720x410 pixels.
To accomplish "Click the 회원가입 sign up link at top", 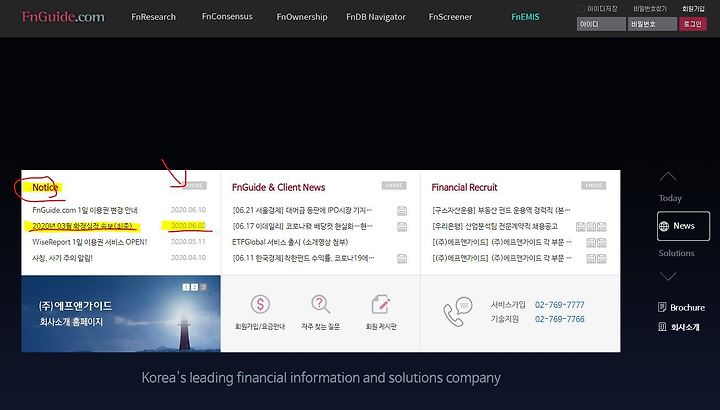I will [693, 9].
